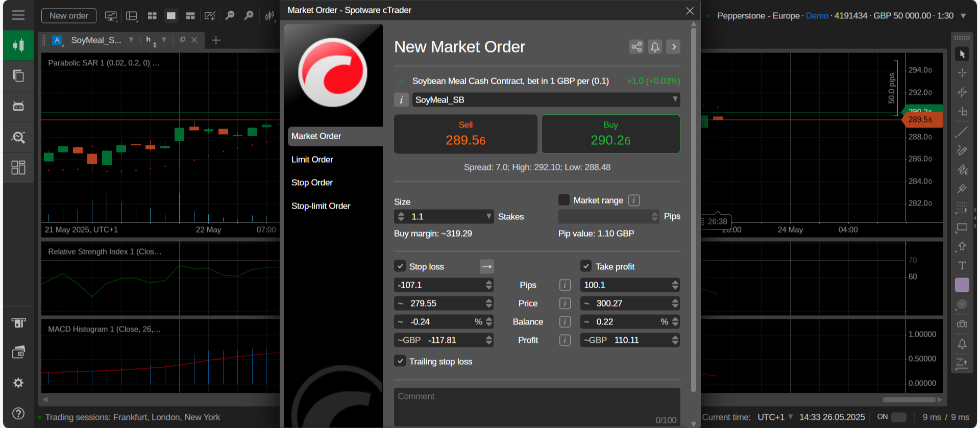Expand the SoyMeal_SB symbol dropdown

click(675, 99)
